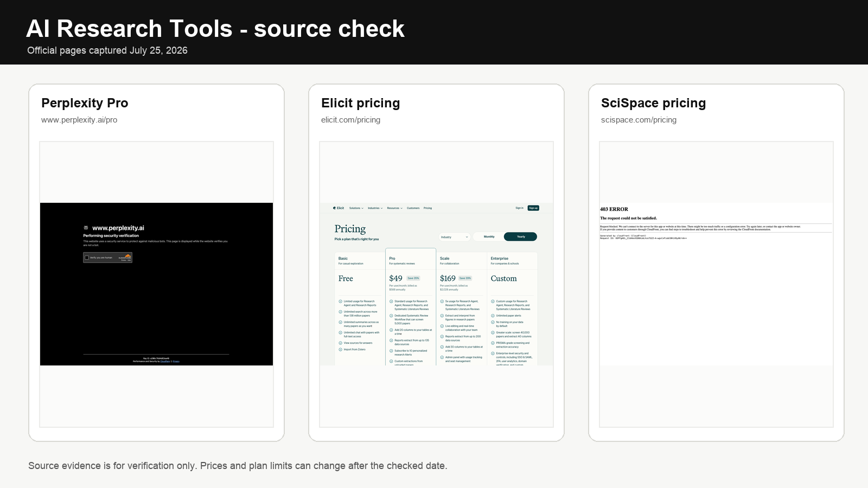Click the Perplexity site icon beside www.perplexity.ai
The width and height of the screenshot is (868, 488).
86,228
